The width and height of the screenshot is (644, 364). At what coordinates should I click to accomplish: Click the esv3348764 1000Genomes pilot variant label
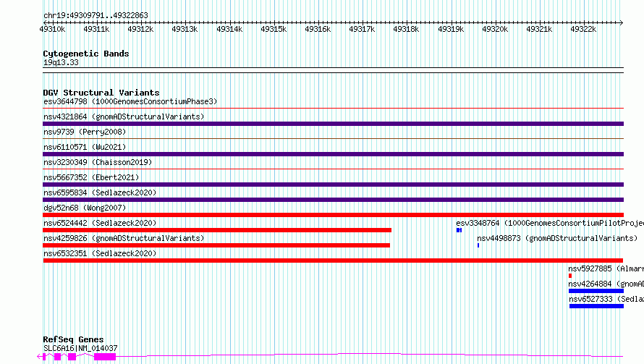550,223
